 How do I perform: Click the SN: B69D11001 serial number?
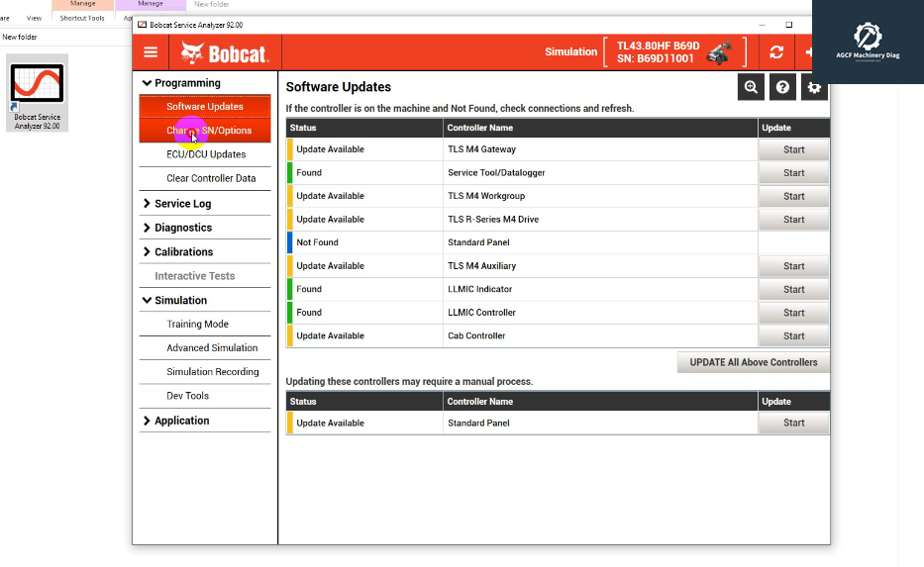[656, 58]
